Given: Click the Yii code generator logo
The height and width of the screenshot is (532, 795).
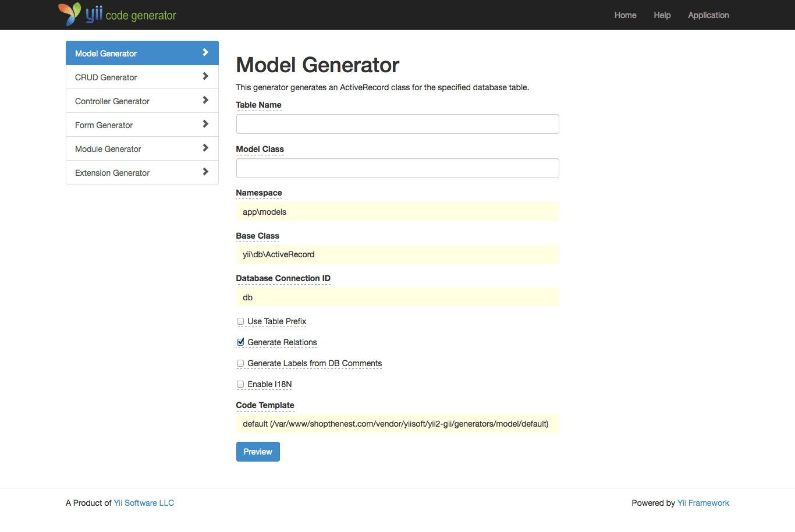Looking at the screenshot, I should point(118,15).
